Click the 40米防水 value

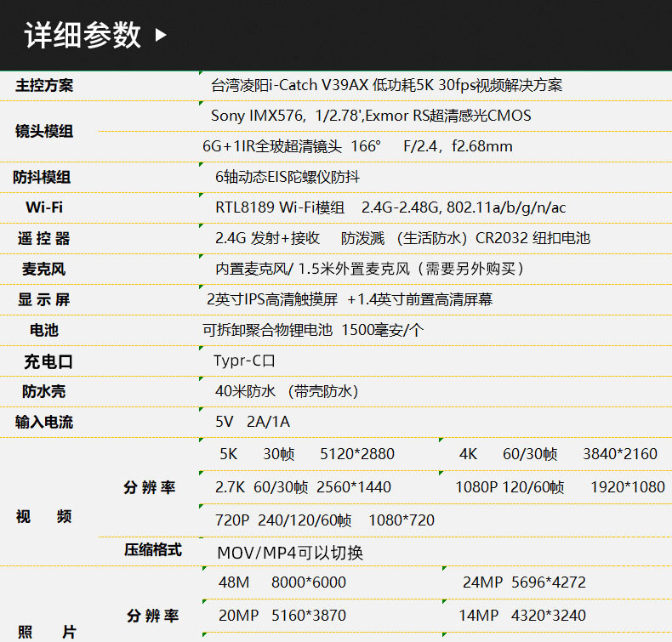point(287,391)
